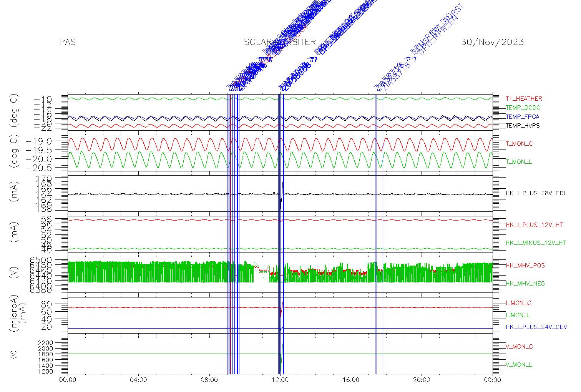Click the 12:00 time axis tick label
The height and width of the screenshot is (392, 581).
pyautogui.click(x=280, y=380)
